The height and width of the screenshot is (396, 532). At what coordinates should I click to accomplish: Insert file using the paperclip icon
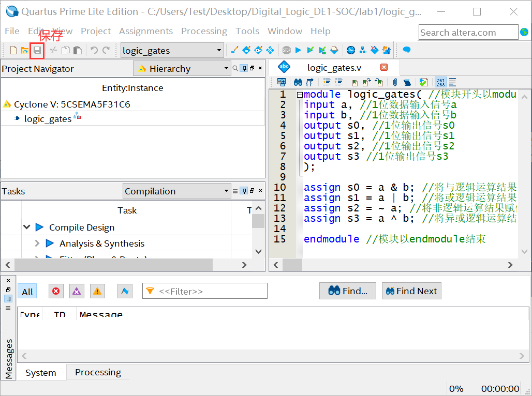tap(395, 82)
